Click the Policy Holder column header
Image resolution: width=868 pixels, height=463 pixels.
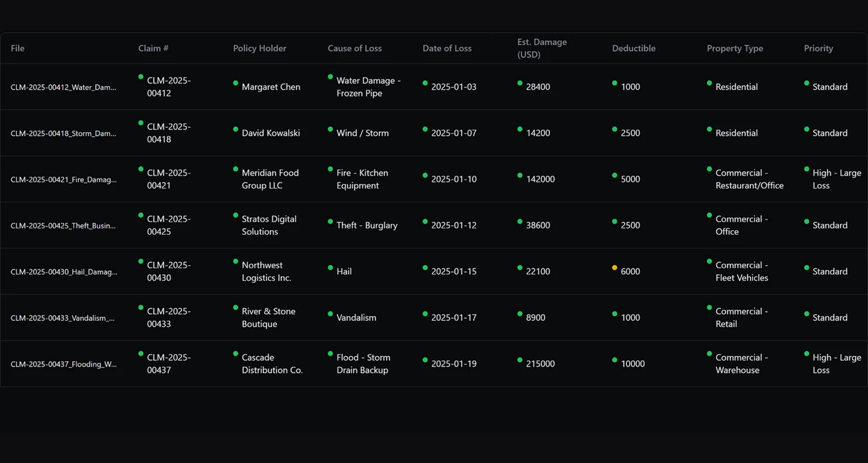(x=260, y=48)
